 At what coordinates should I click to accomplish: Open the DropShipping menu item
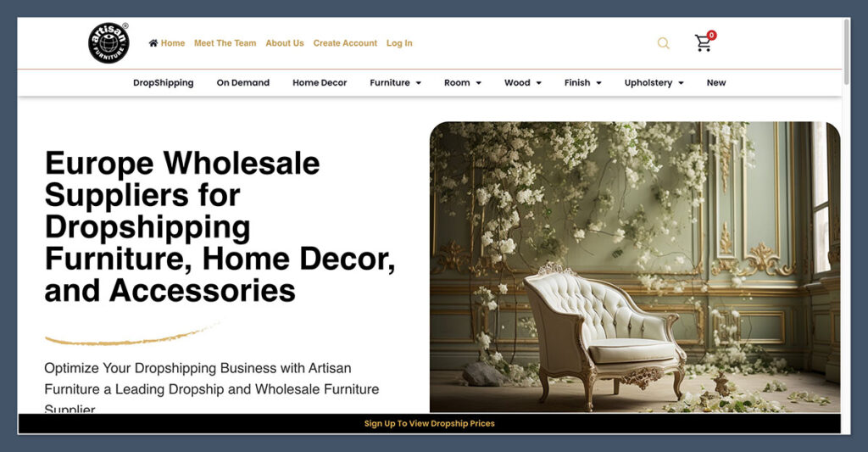(164, 82)
